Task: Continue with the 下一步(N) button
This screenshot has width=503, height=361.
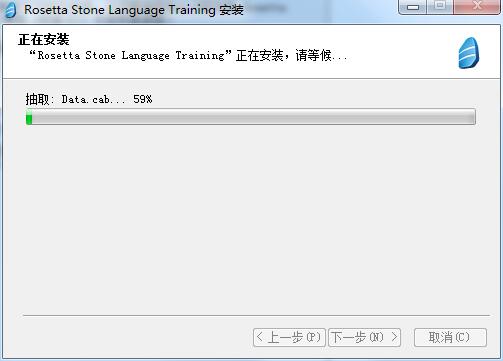Action: tap(364, 337)
